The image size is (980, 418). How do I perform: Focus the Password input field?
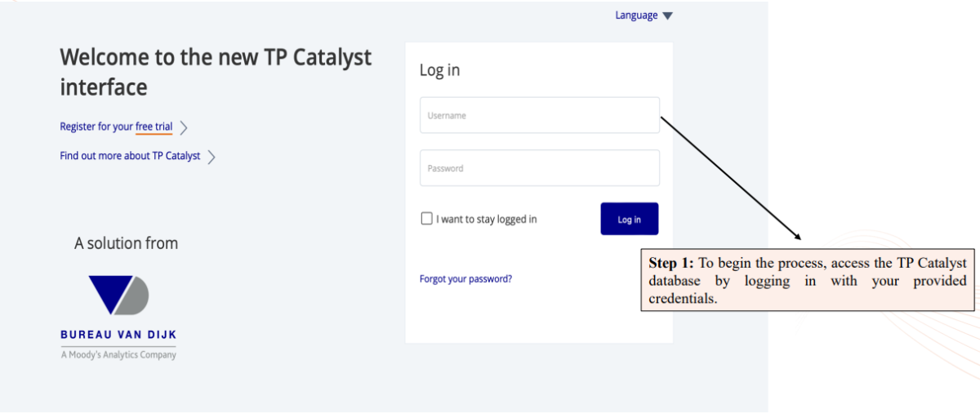(x=539, y=168)
